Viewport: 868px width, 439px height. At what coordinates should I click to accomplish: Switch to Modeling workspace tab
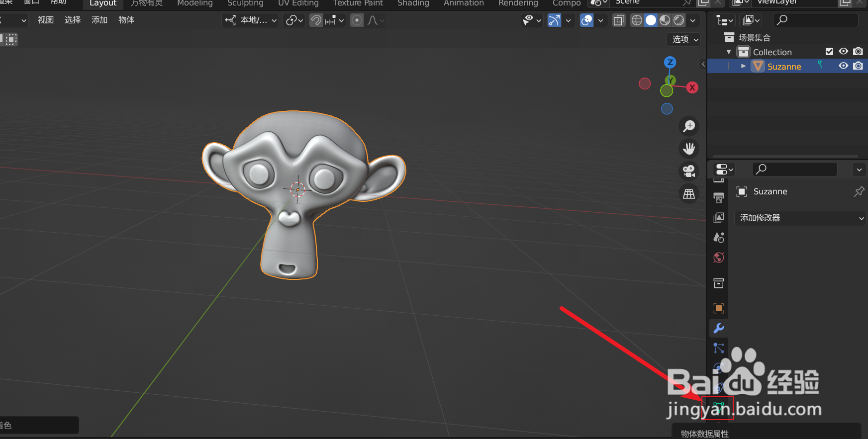tap(195, 3)
